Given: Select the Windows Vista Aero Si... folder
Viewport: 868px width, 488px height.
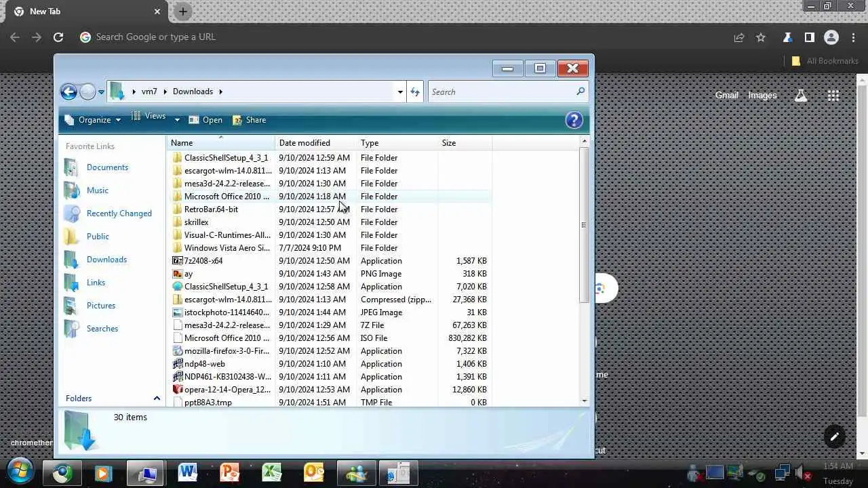Looking at the screenshot, I should (x=226, y=248).
